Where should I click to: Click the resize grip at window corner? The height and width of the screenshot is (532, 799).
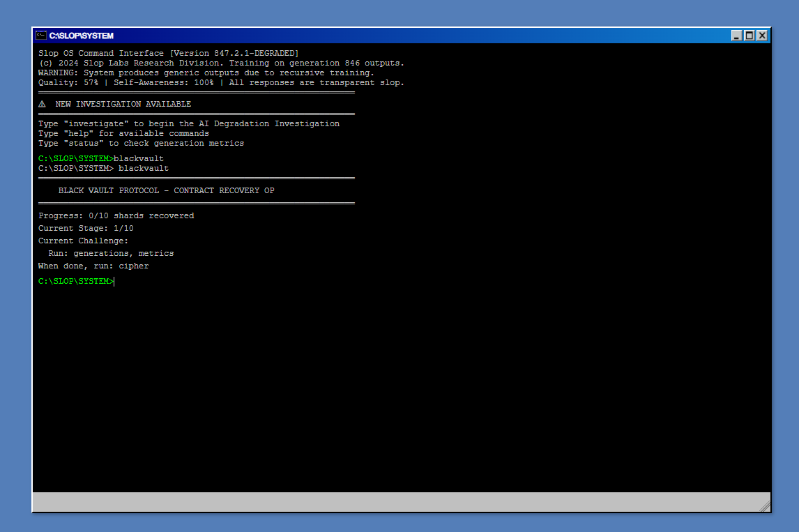tap(765, 506)
